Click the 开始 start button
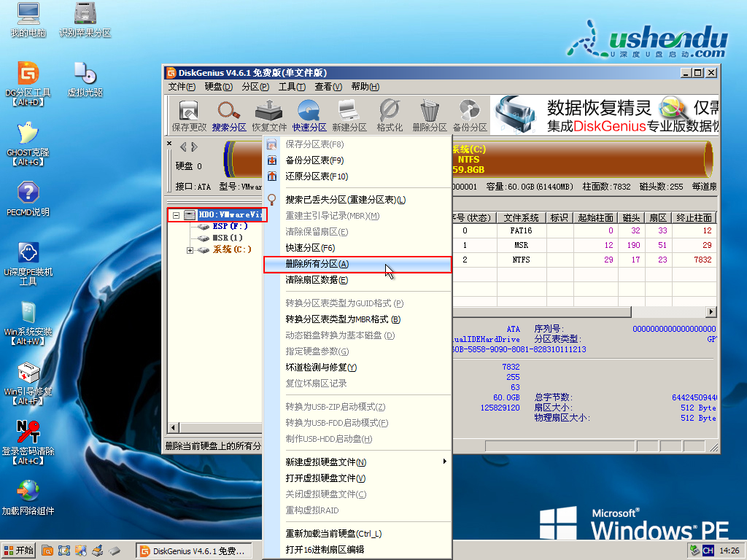 (x=19, y=551)
